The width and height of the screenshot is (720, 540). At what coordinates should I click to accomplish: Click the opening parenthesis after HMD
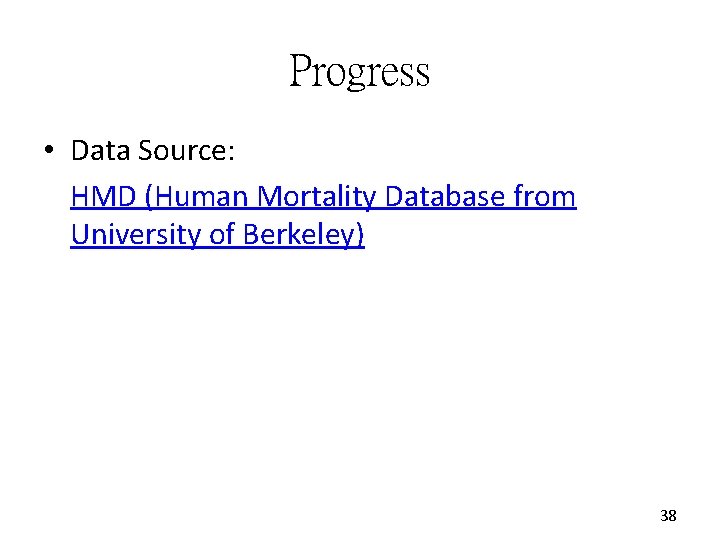149,196
